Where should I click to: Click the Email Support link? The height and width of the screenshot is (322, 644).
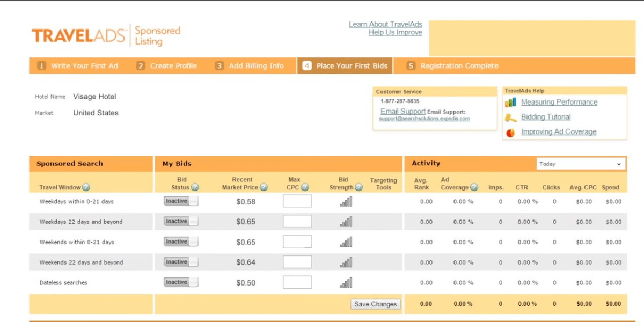point(403,111)
